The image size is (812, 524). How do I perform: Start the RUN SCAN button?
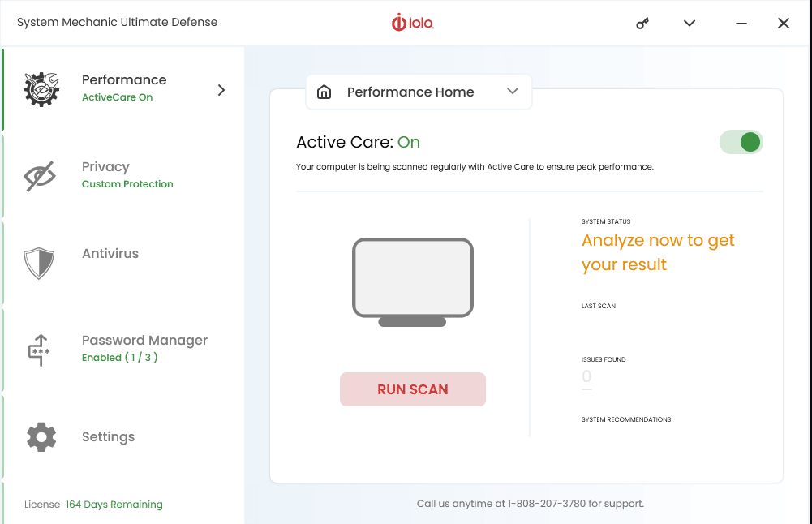point(413,389)
